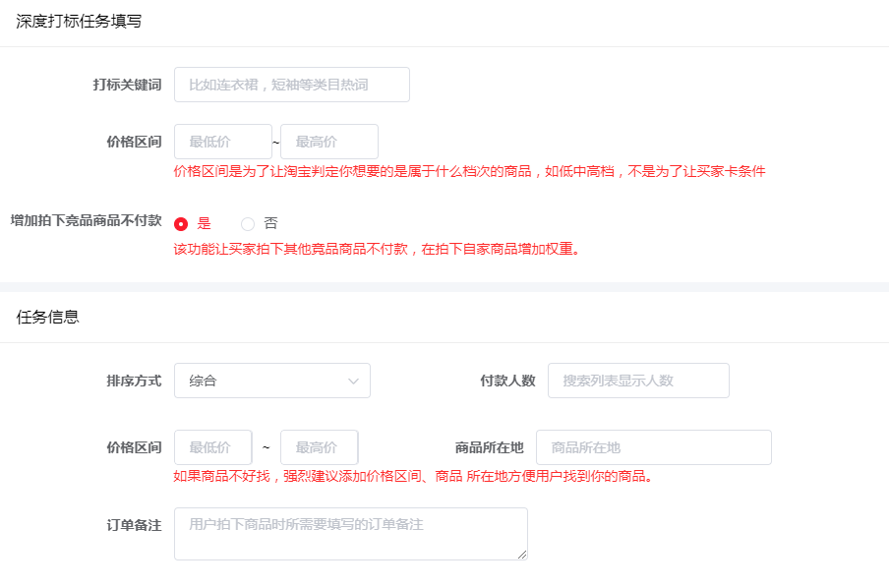Focus the 最低价 field under 深度打标 价格区间

[x=223, y=142]
